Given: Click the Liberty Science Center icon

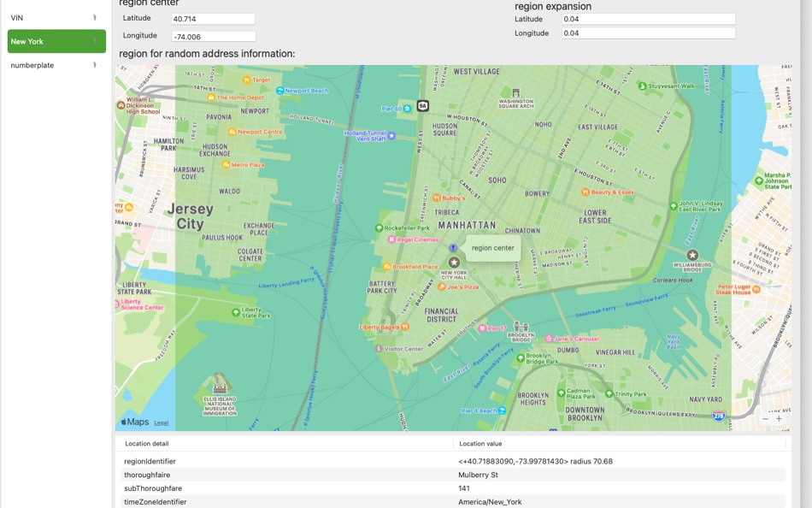Looking at the screenshot, I should [x=117, y=304].
